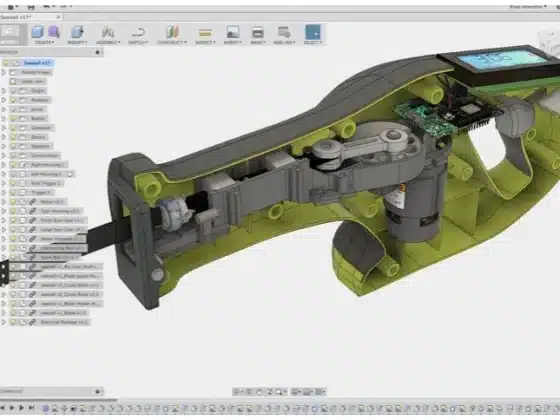Screen dimensions: 560x420
Task: Toggle visibility lightbulb for Decals
Action: tap(13, 137)
